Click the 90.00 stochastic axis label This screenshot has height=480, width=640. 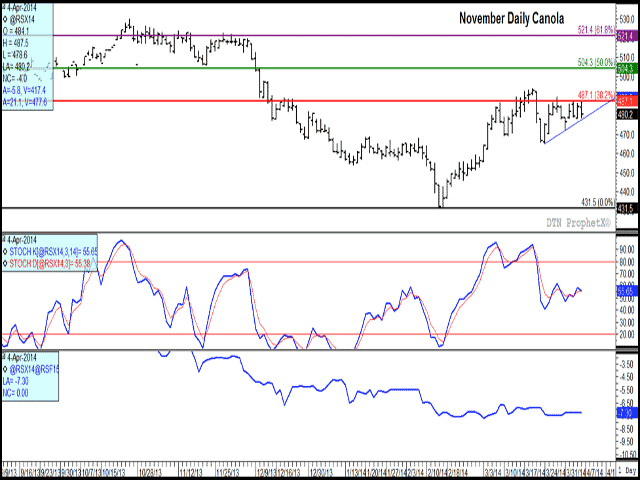(627, 250)
